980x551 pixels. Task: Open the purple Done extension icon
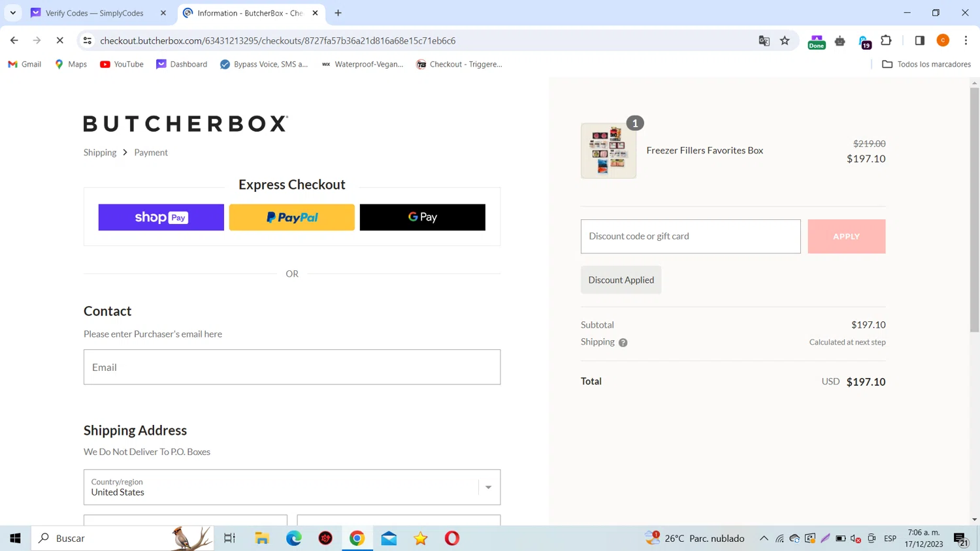pos(817,42)
